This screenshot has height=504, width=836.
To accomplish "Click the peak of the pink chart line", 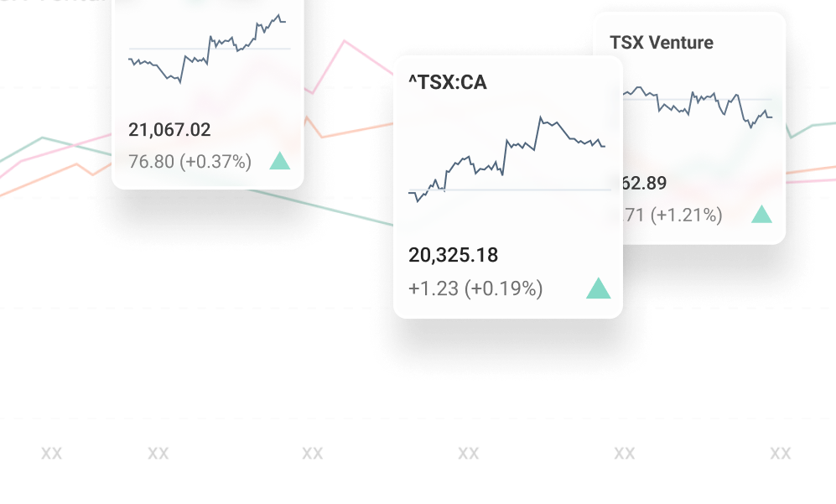I will click(344, 41).
